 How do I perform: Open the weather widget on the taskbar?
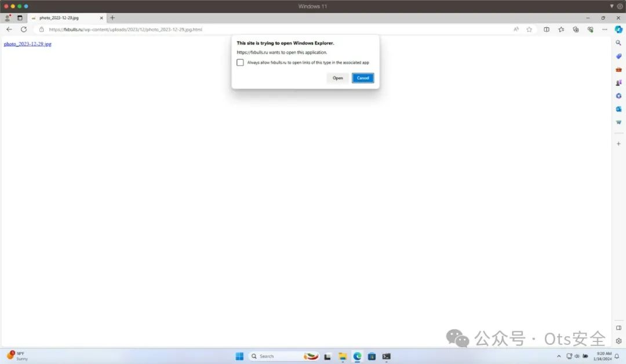(17, 356)
